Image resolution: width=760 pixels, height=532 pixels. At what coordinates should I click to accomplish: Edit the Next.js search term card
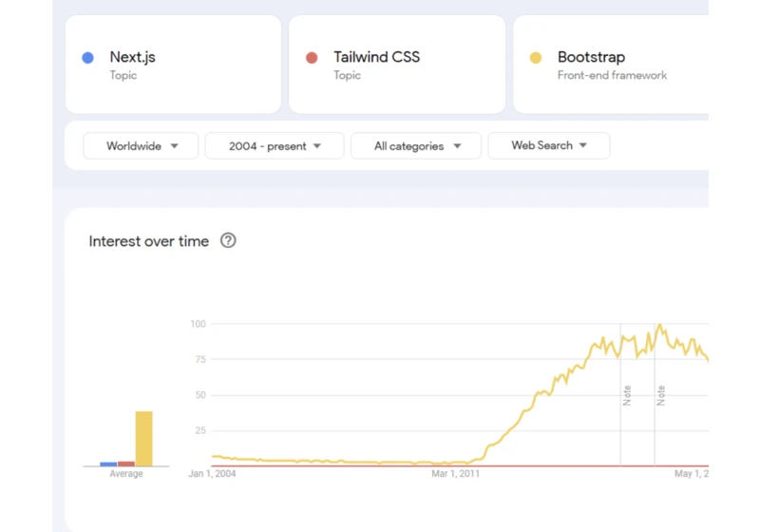tap(173, 65)
